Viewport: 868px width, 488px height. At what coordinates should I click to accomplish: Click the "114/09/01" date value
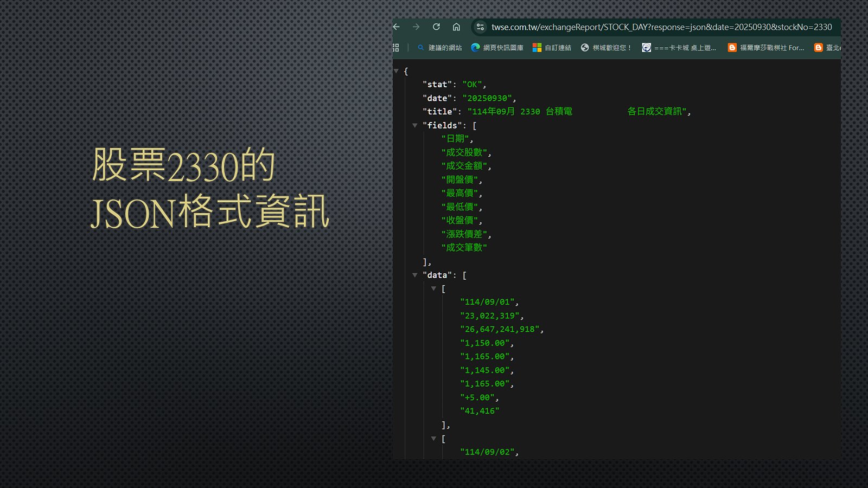click(x=487, y=302)
